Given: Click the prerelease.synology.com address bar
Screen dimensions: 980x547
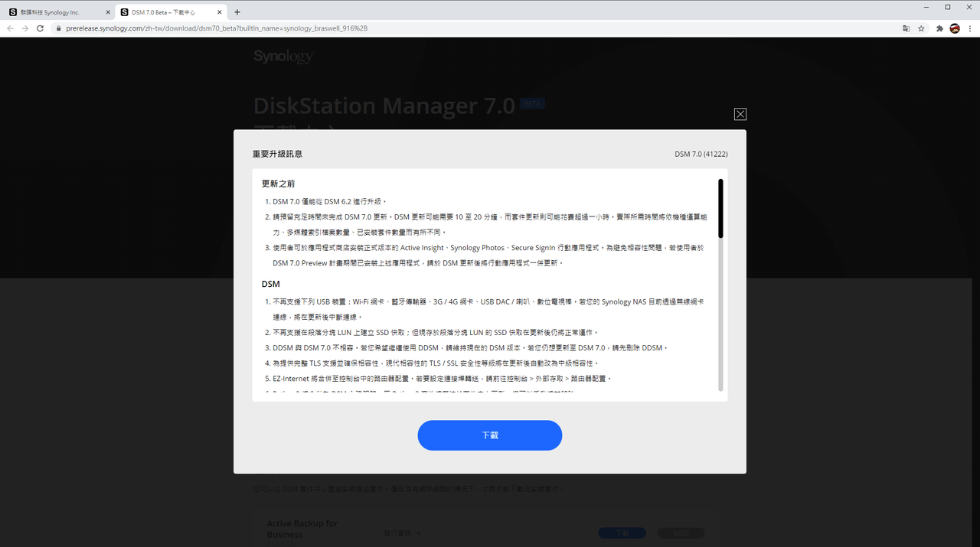Looking at the screenshot, I should pos(475,28).
